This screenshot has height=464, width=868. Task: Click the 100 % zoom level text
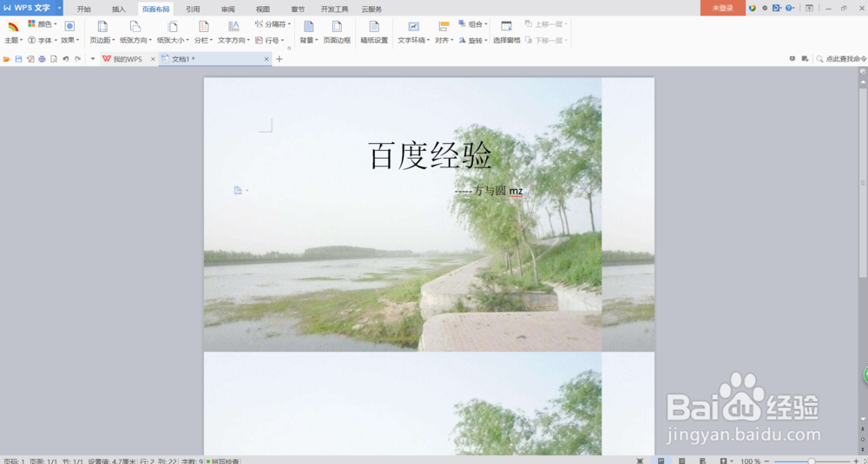pyautogui.click(x=750, y=461)
